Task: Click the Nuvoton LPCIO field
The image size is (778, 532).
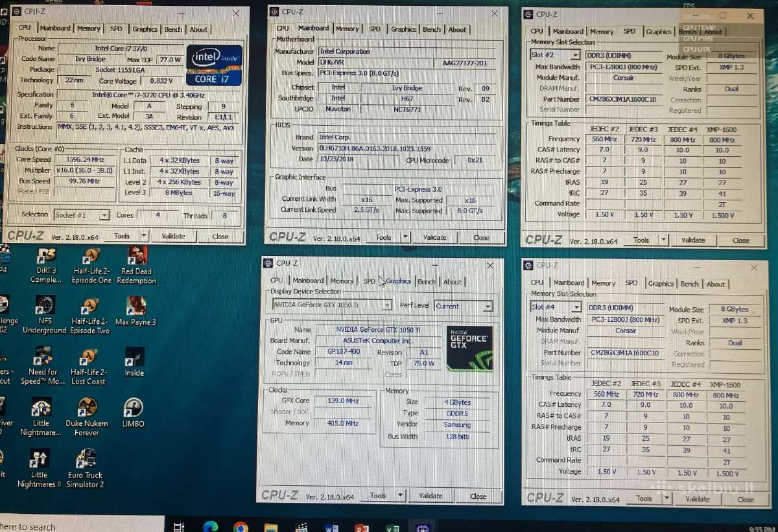Action: [338, 109]
